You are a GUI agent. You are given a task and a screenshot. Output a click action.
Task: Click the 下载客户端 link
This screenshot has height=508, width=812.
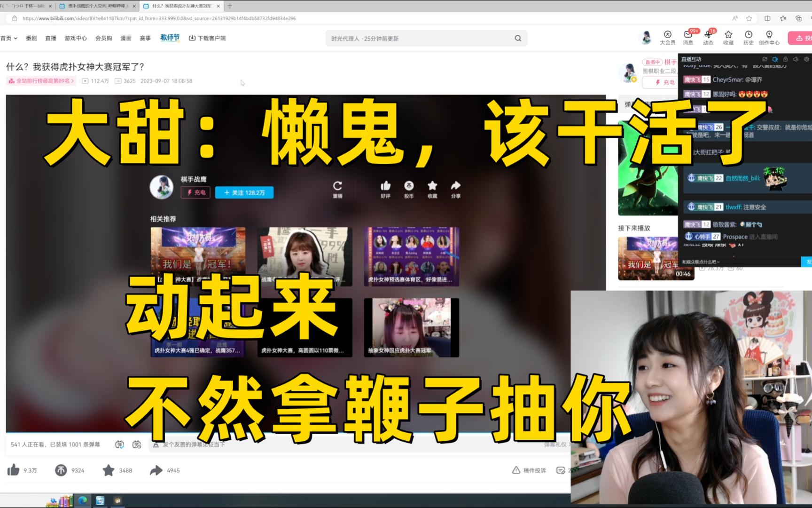[207, 38]
